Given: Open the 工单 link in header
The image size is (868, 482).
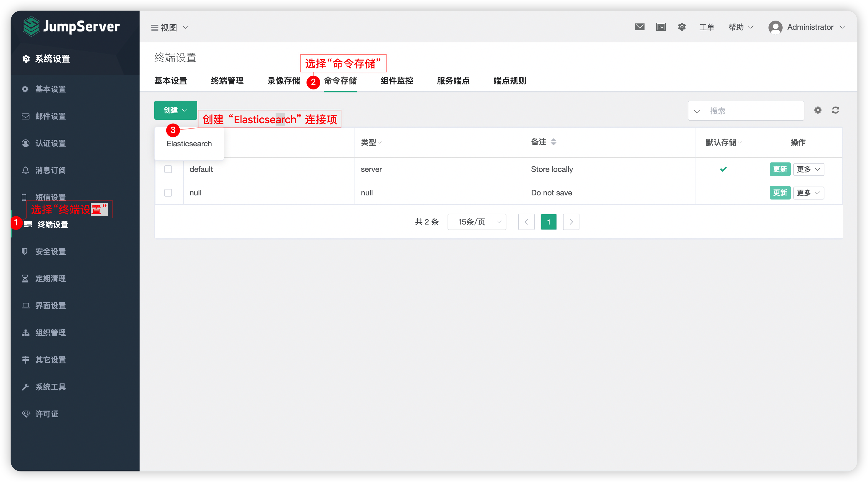Looking at the screenshot, I should pos(707,27).
